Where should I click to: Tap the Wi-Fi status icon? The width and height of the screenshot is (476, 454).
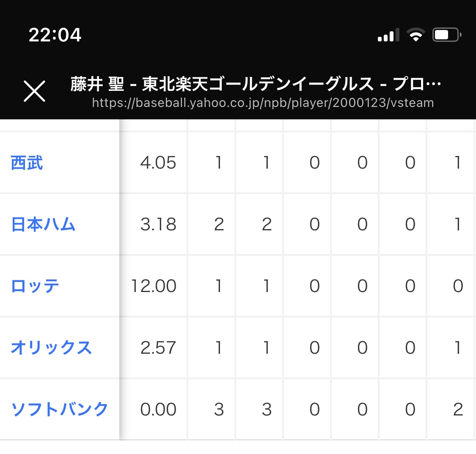tap(416, 34)
